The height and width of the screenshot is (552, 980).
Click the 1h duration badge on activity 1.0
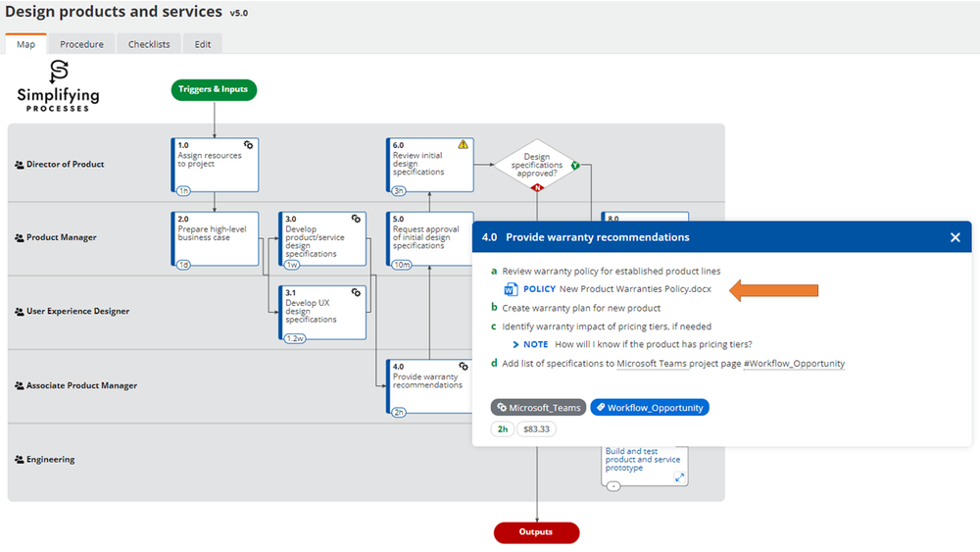[183, 190]
